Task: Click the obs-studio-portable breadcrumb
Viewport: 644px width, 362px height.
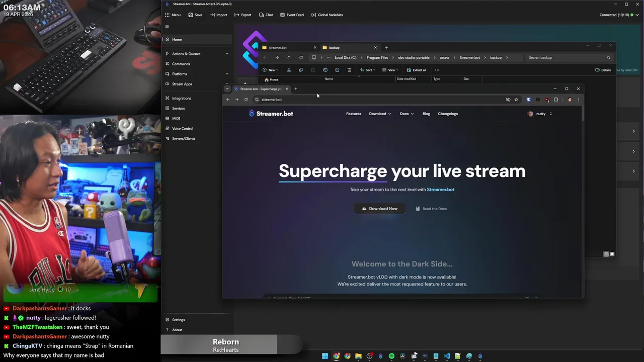Action: (414, 57)
